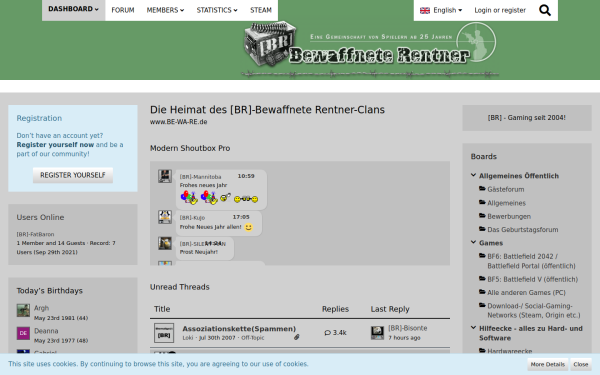
Task: Click the Loki author name
Action: point(188,338)
